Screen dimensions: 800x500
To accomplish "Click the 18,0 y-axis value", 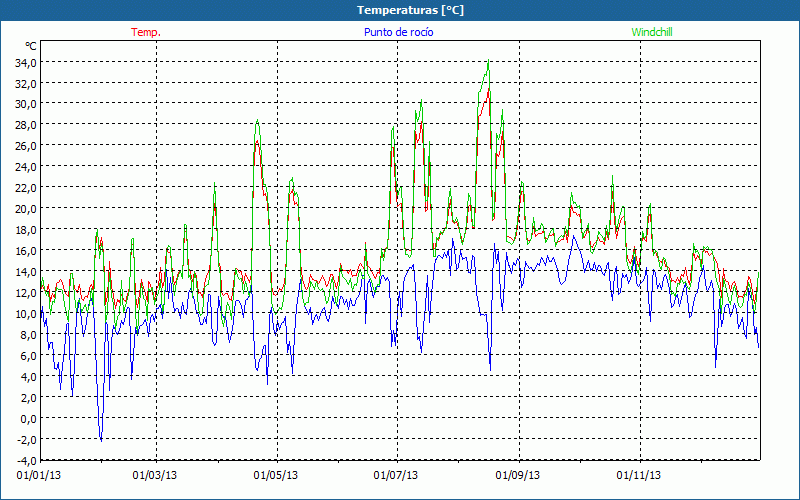I will [26, 230].
